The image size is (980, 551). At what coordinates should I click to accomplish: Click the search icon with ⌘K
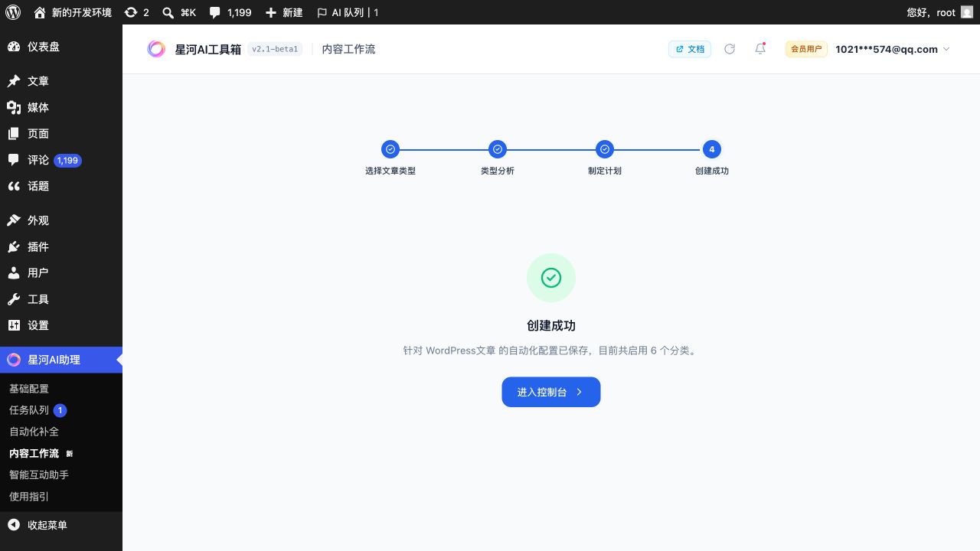[x=179, y=12]
